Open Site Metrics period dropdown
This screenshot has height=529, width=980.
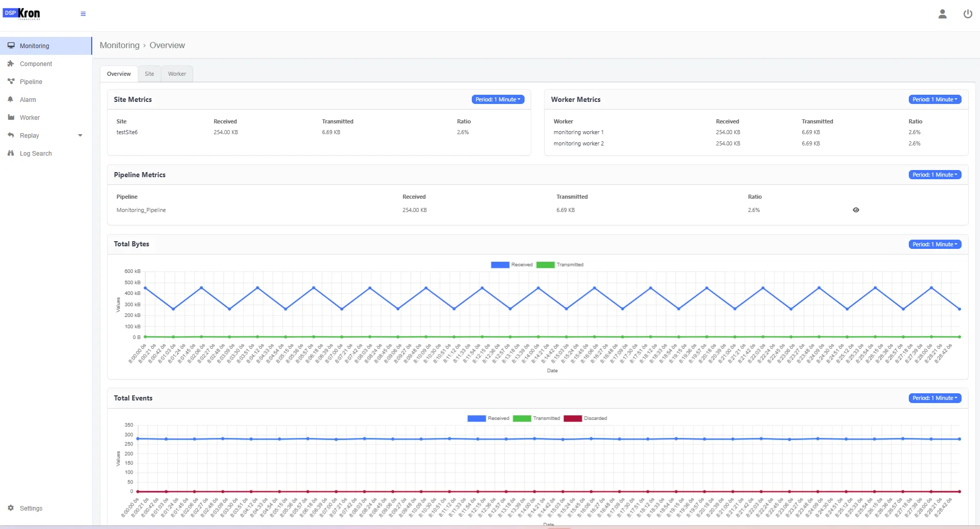pyautogui.click(x=498, y=99)
